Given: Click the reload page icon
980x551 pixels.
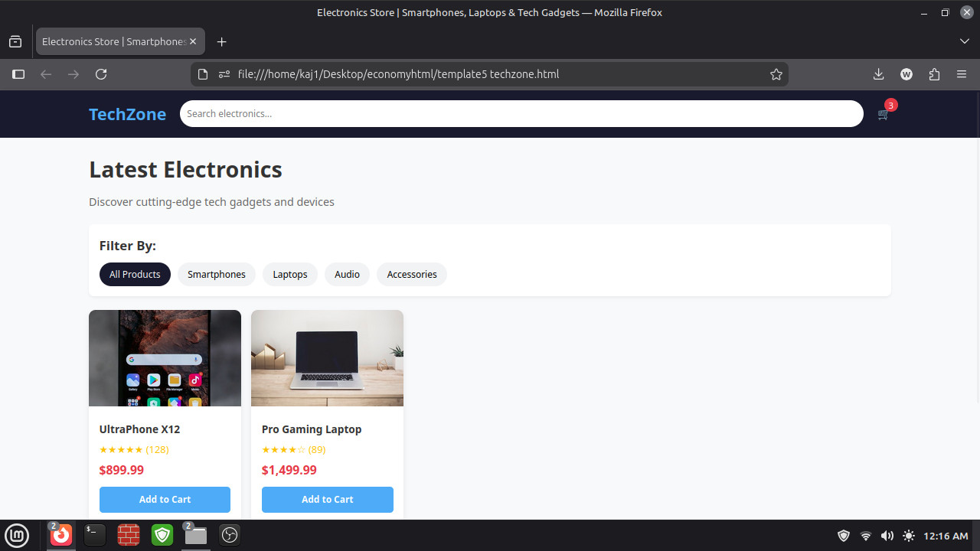Looking at the screenshot, I should pyautogui.click(x=101, y=74).
